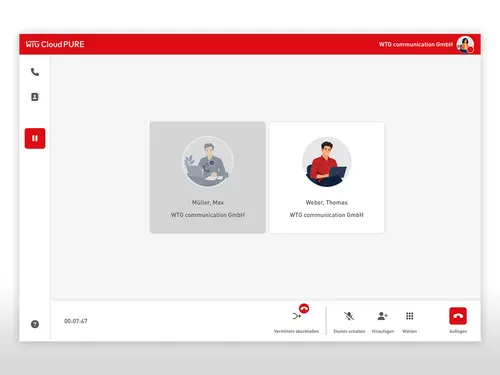Image resolution: width=500 pixels, height=375 pixels.
Task: Open the help question mark icon
Action: click(x=35, y=324)
